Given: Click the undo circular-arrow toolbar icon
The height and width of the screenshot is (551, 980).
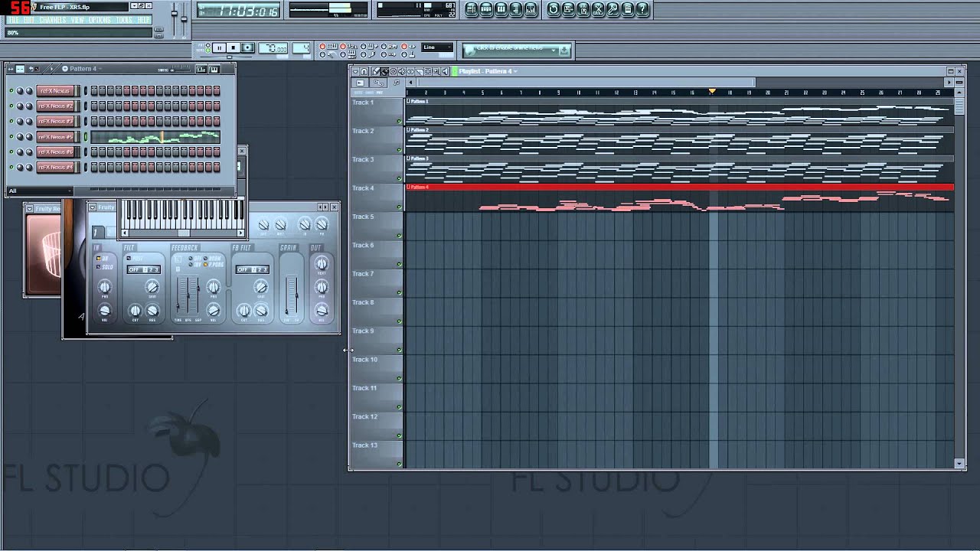Looking at the screenshot, I should coord(554,9).
